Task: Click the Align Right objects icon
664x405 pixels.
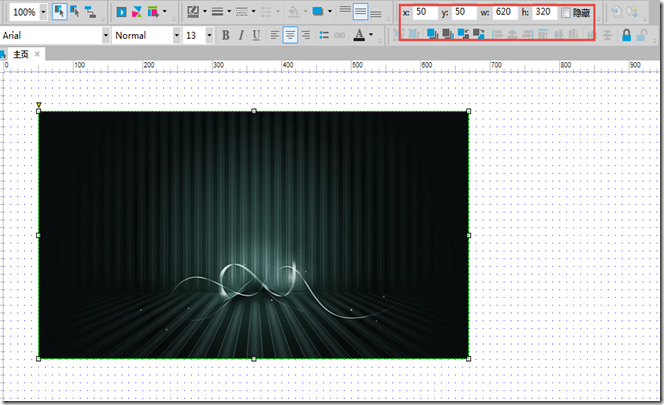Action: [528, 34]
